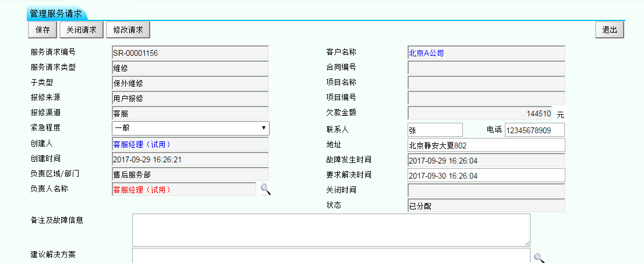The height and width of the screenshot is (263, 644).
Task: Click the 负责区域/部门 field 售后服务部
Action: 190,175
